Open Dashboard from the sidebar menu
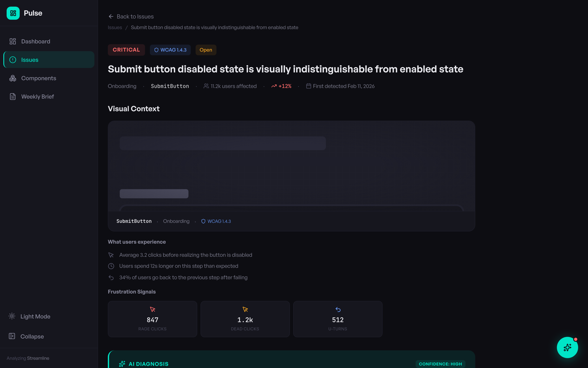Image resolution: width=588 pixels, height=368 pixels. pyautogui.click(x=35, y=41)
